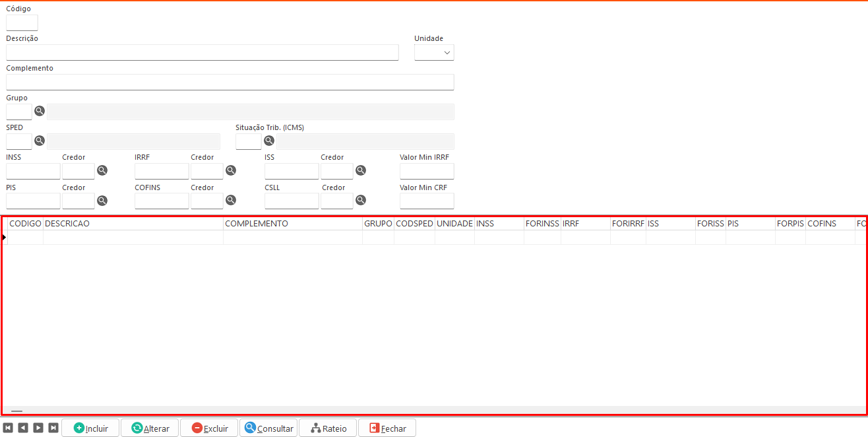Jump to the last record
Image resolution: width=868 pixels, height=437 pixels.
click(53, 428)
